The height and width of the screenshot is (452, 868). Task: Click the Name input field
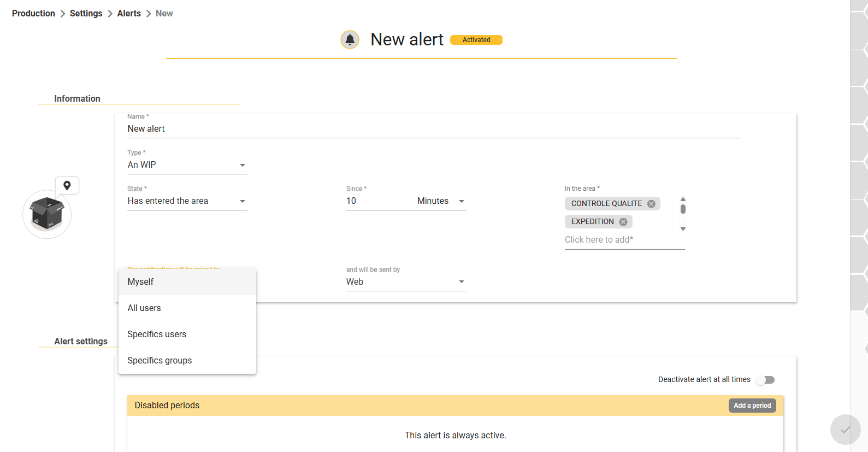click(x=433, y=129)
